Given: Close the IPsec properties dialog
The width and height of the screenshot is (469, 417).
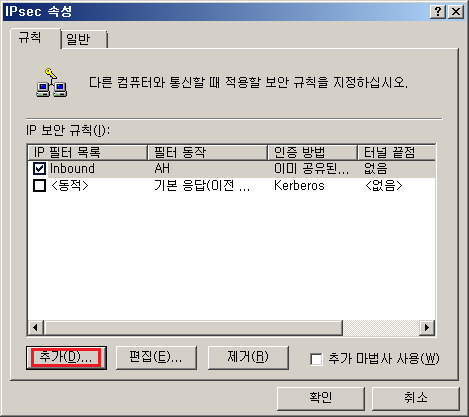Looking at the screenshot, I should [456, 12].
